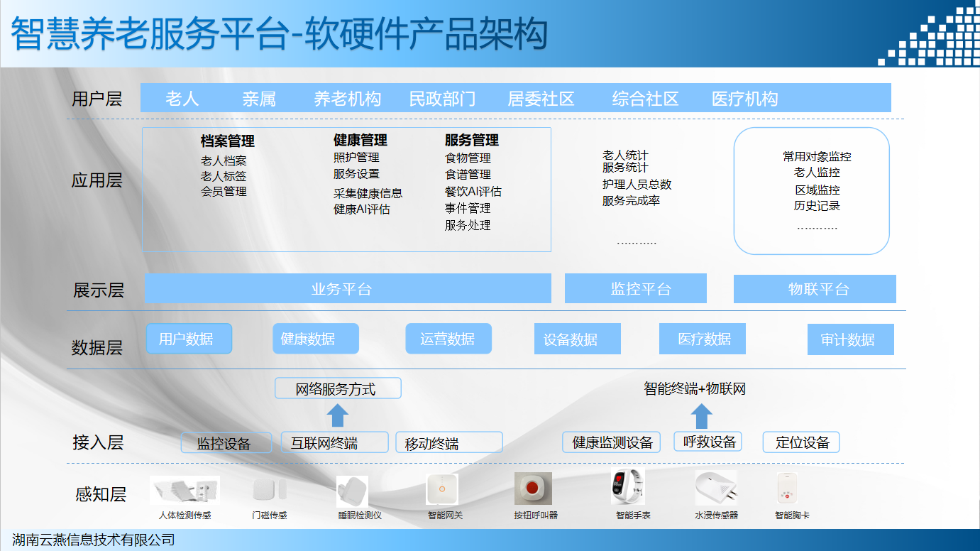Click the 老人档案 item
The width and height of the screenshot is (980, 551).
point(224,161)
